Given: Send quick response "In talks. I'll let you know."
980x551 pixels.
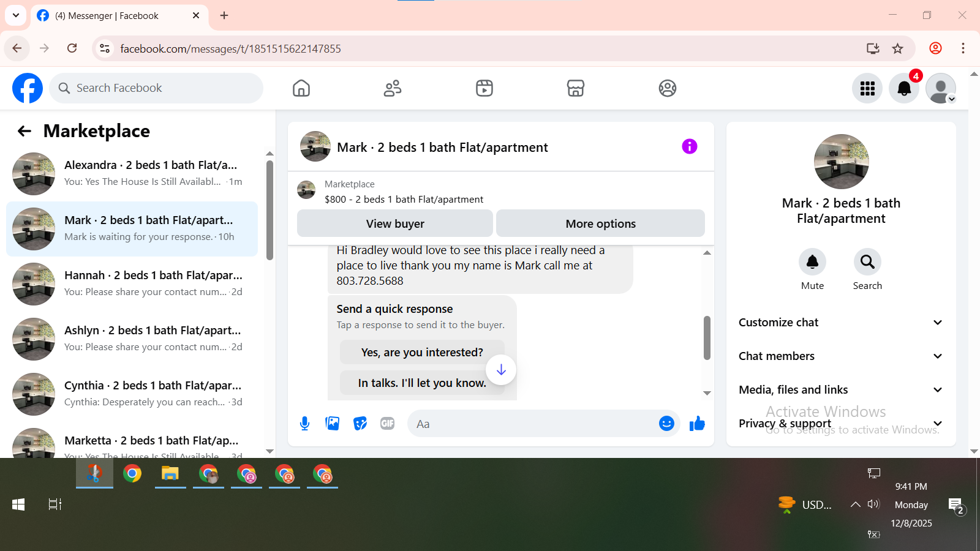Looking at the screenshot, I should [422, 383].
